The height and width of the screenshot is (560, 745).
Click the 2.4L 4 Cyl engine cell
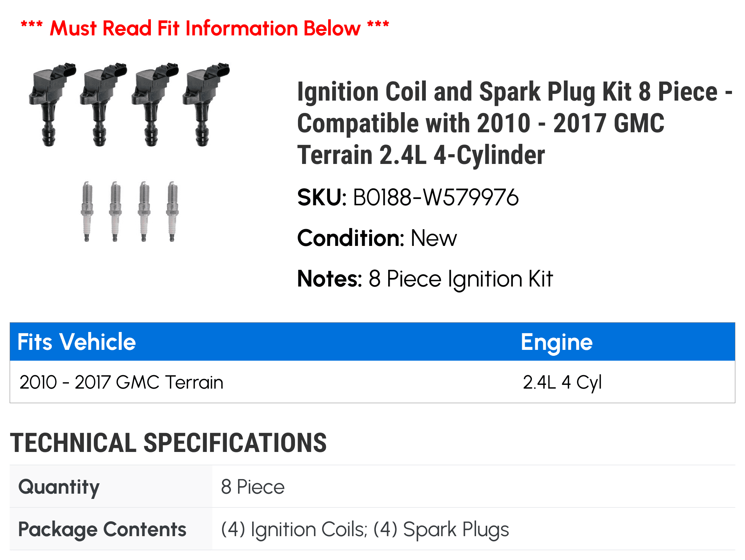click(x=562, y=382)
